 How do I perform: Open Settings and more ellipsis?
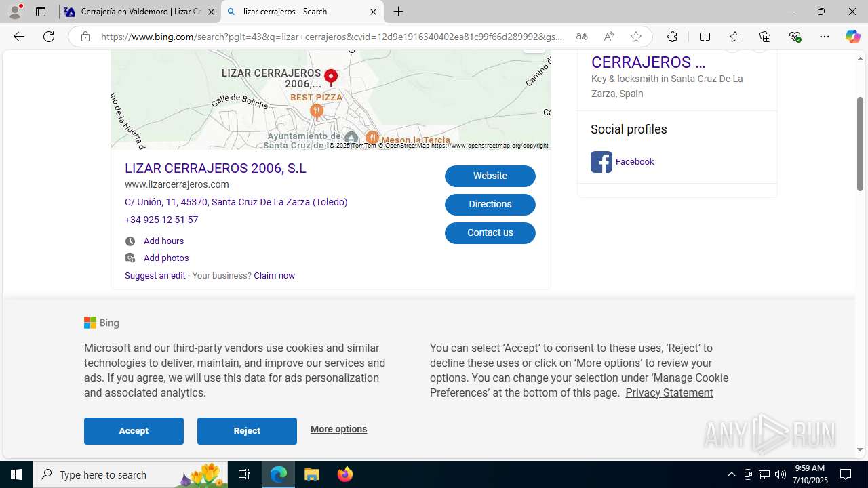pos(825,37)
